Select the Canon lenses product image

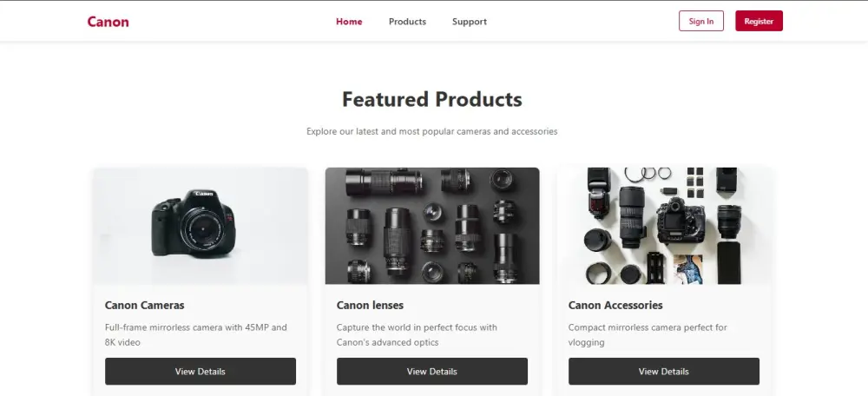point(432,226)
